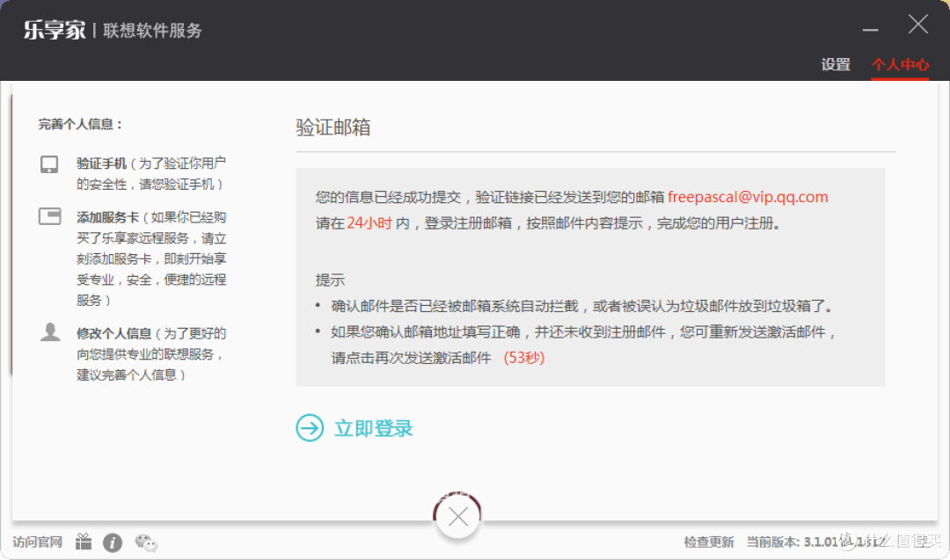Click the card icon beside 添加服务卡
The height and width of the screenshot is (560, 950).
(x=49, y=216)
